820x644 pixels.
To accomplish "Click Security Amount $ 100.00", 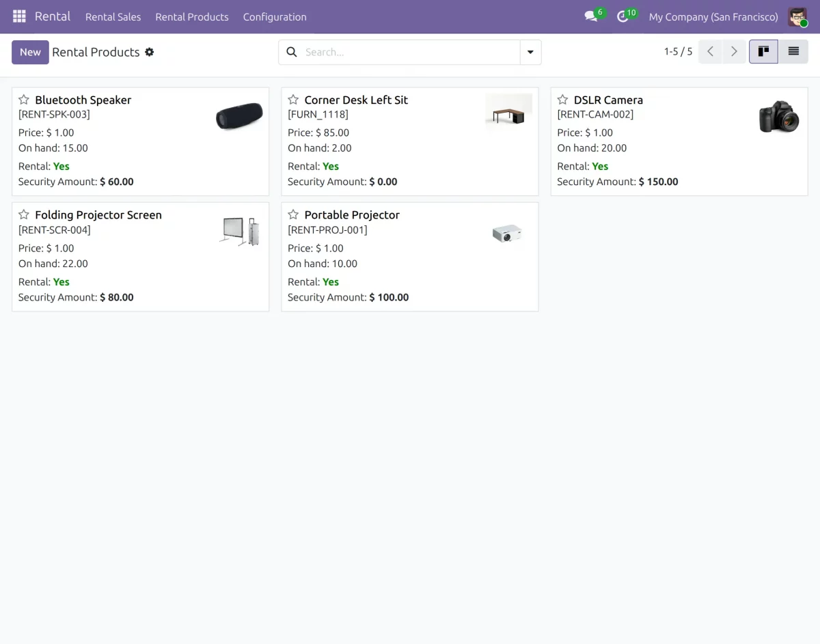I will (348, 297).
